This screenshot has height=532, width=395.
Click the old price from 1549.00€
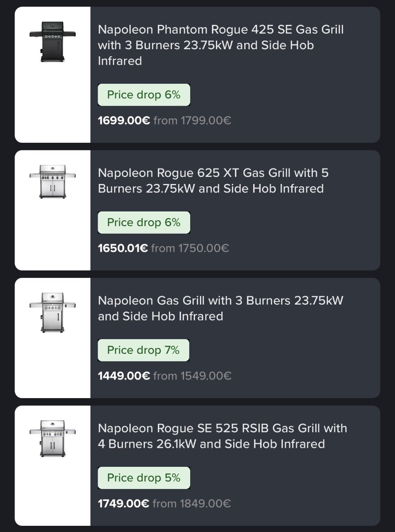click(192, 376)
